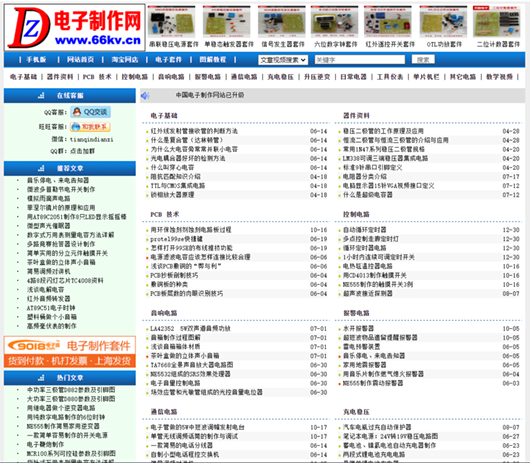Open the 自动循环定时器 article

[x=364, y=230]
